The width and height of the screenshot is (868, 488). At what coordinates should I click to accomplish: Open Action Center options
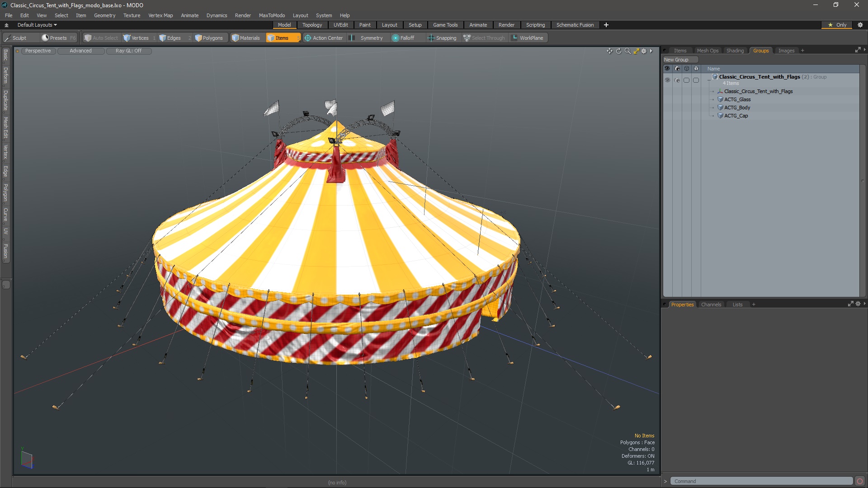324,38
